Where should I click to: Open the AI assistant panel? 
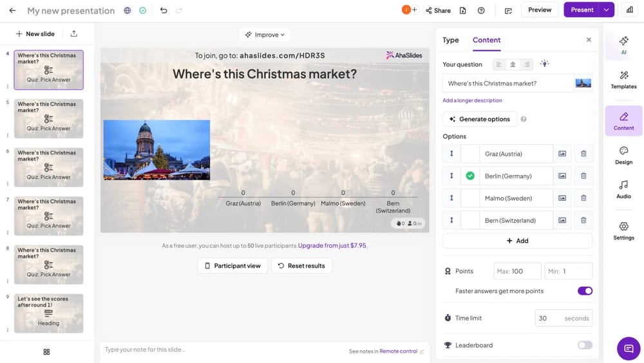(623, 44)
